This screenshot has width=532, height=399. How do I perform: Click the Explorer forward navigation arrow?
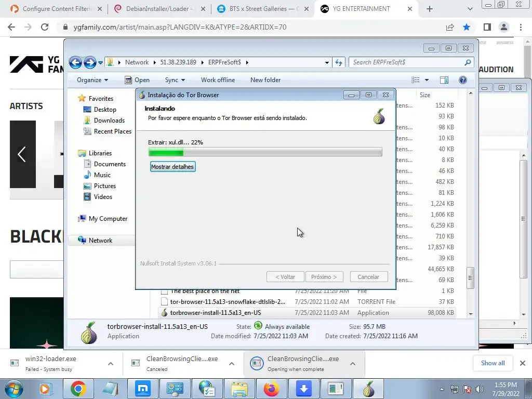(89, 62)
